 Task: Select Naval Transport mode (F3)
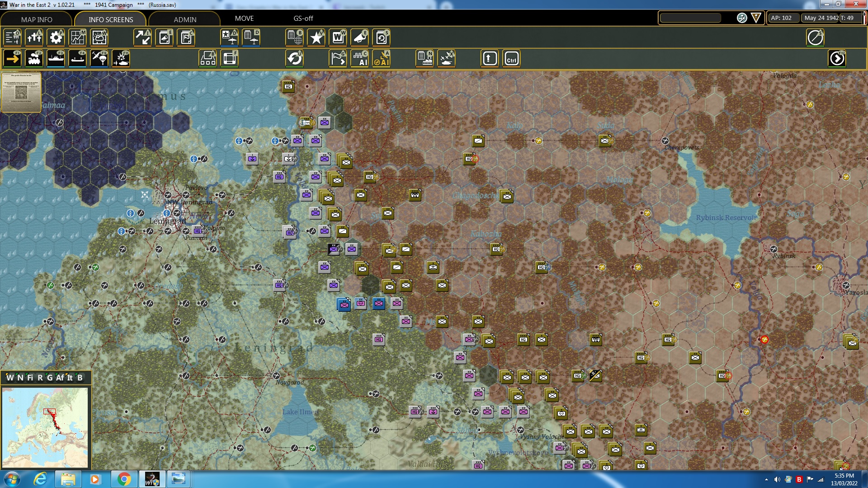[x=56, y=59]
